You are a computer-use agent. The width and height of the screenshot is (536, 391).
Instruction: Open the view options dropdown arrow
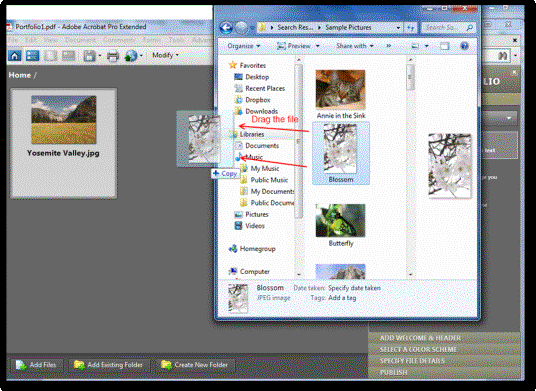pyautogui.click(x=426, y=46)
